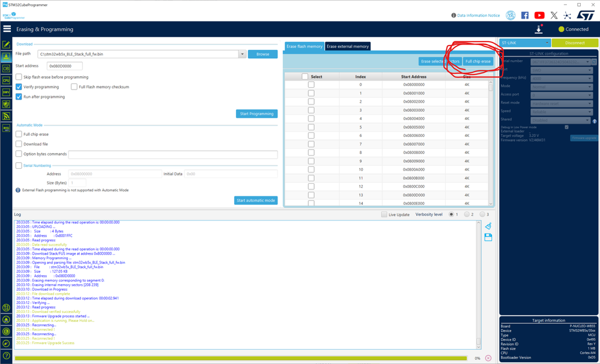Open the ST-LINK interface dropdown
The image size is (600, 364).
tap(524, 43)
